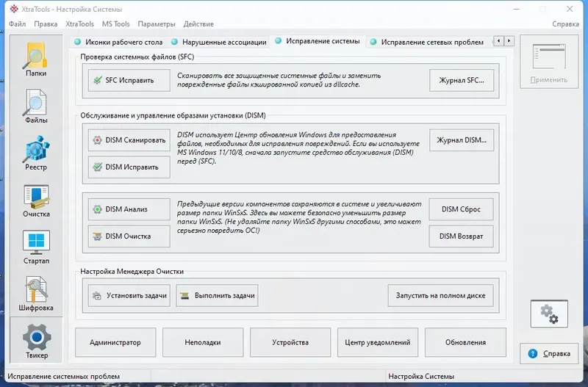The width and height of the screenshot is (588, 387).
Task: Open the Стартап sidebar section
Action: click(x=36, y=247)
